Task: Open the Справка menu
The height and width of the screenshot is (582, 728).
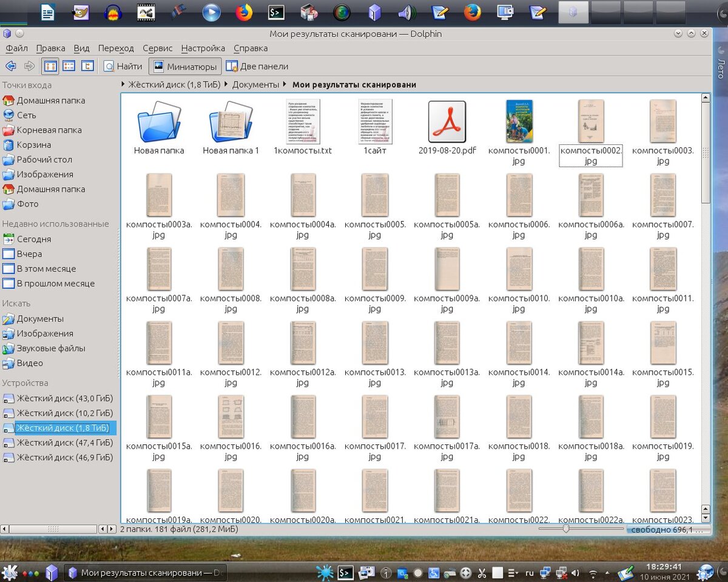Action: pyautogui.click(x=251, y=48)
